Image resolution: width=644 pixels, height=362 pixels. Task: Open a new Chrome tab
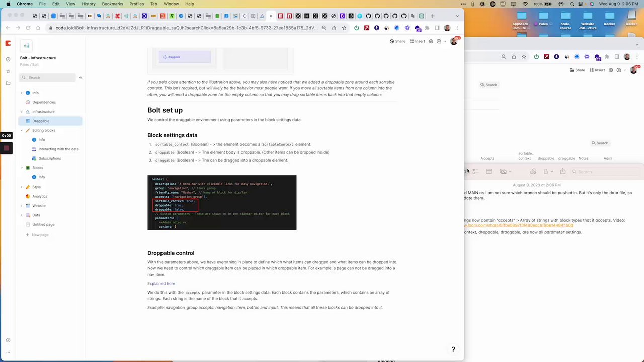pos(432,16)
